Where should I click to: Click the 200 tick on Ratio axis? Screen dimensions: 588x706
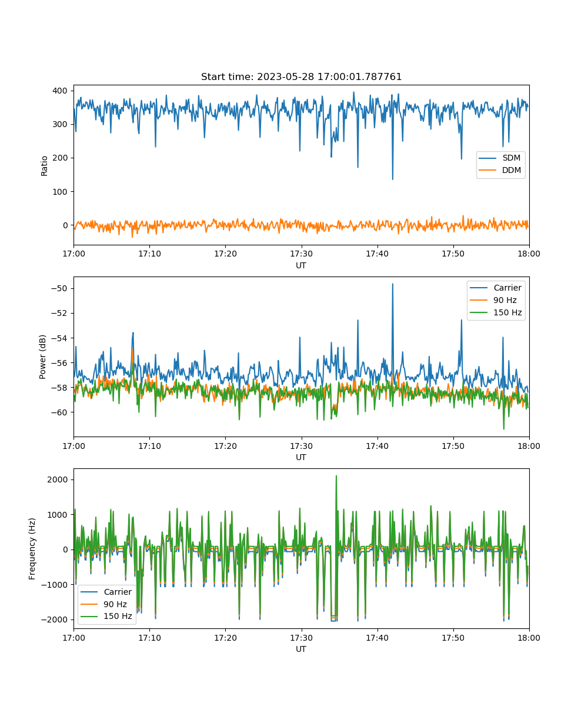click(x=62, y=158)
